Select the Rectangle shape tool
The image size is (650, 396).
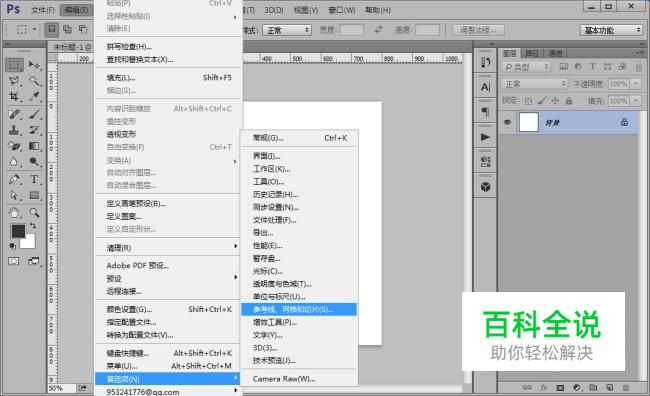tap(34, 195)
